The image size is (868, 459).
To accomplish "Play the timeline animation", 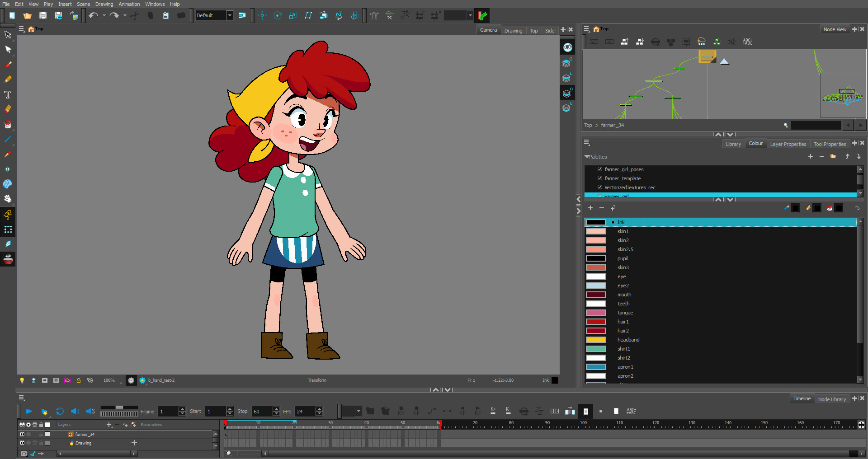I will [29, 411].
